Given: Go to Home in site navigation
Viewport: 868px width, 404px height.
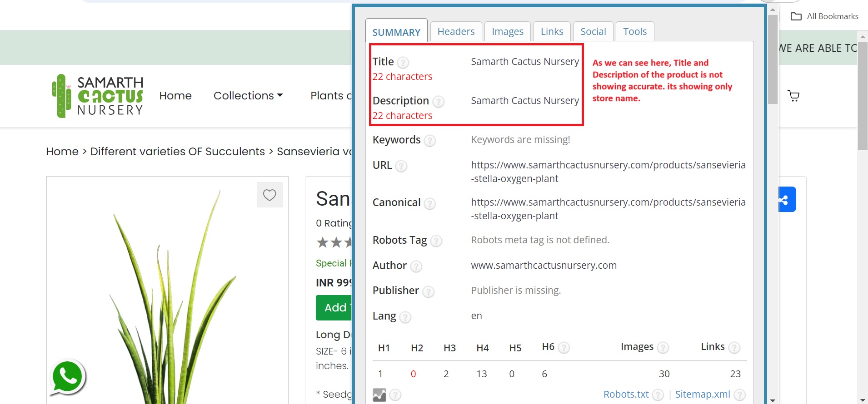Looking at the screenshot, I should coord(175,96).
